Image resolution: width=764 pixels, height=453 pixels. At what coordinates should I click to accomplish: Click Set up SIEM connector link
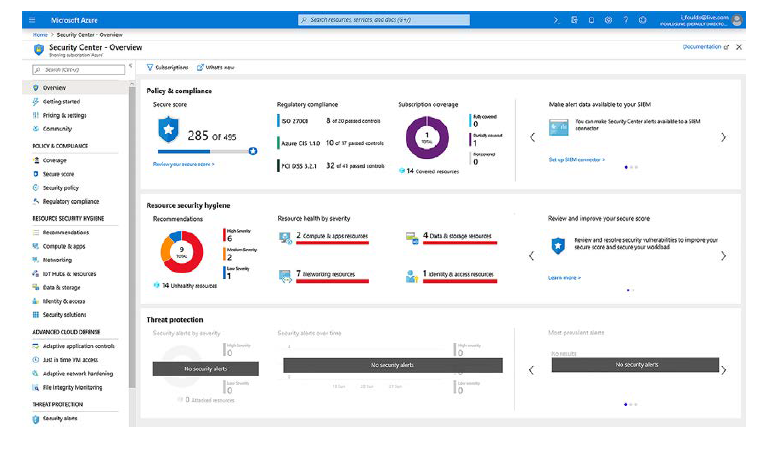tap(576, 159)
